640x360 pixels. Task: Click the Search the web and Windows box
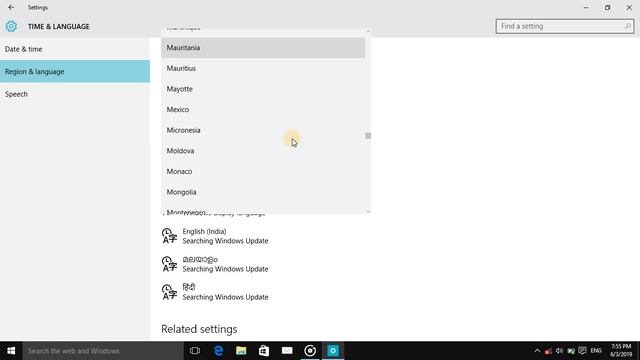click(x=103, y=351)
